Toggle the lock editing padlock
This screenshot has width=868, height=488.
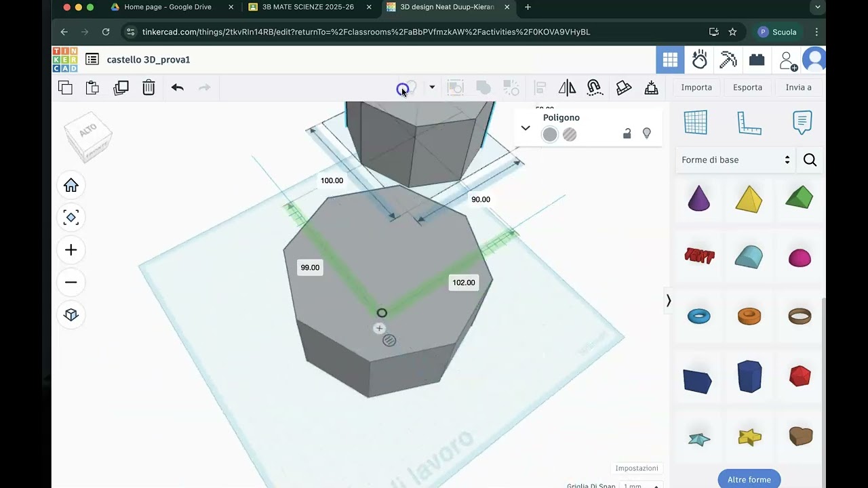click(627, 134)
